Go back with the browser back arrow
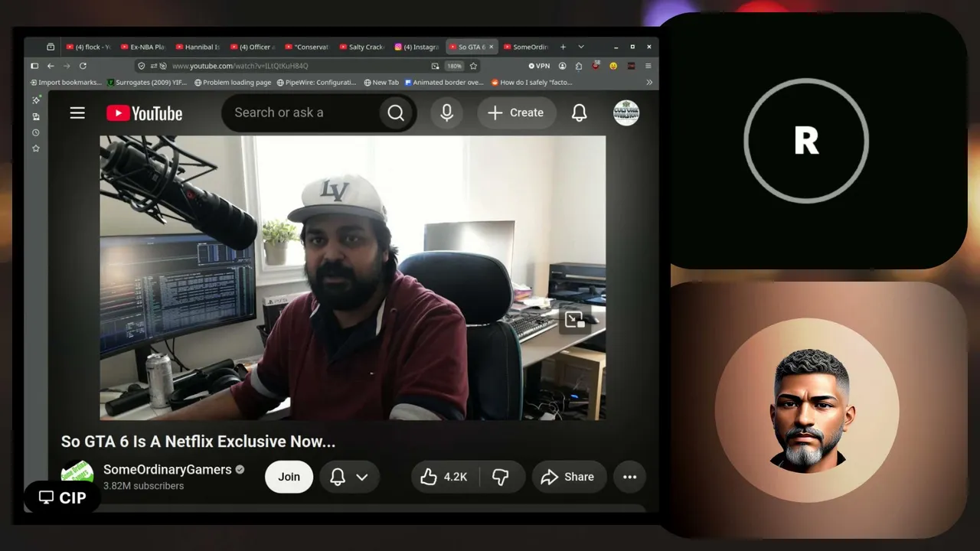Image resolution: width=980 pixels, height=551 pixels. click(51, 66)
